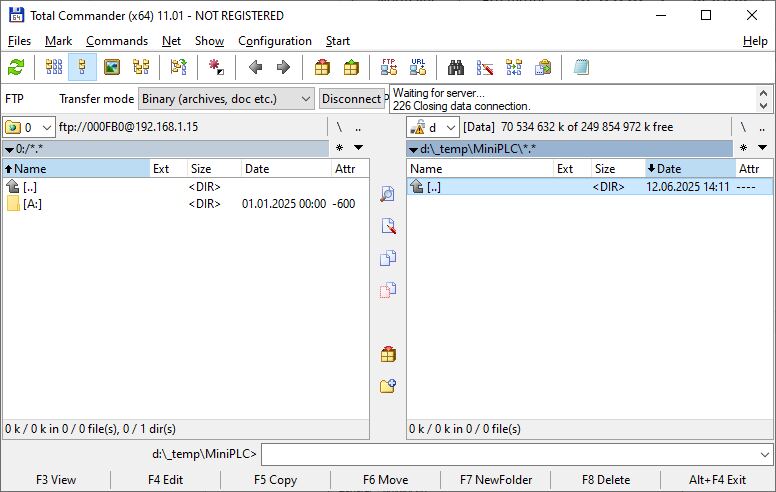Click the Pack files toolbar icon

click(322, 68)
